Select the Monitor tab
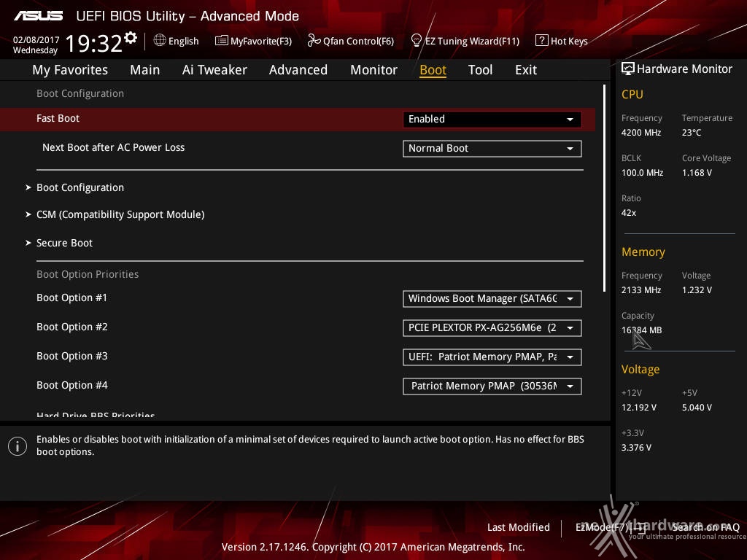The height and width of the screenshot is (560, 747). [x=373, y=70]
